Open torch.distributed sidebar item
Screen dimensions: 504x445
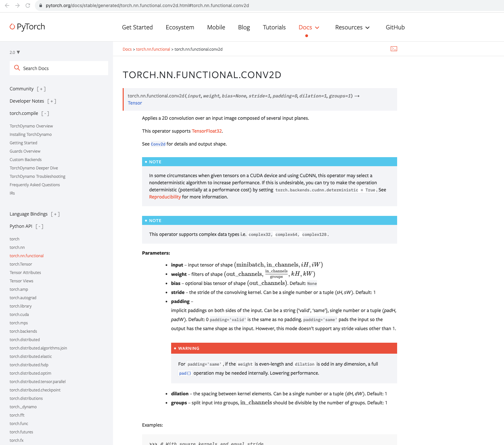25,339
